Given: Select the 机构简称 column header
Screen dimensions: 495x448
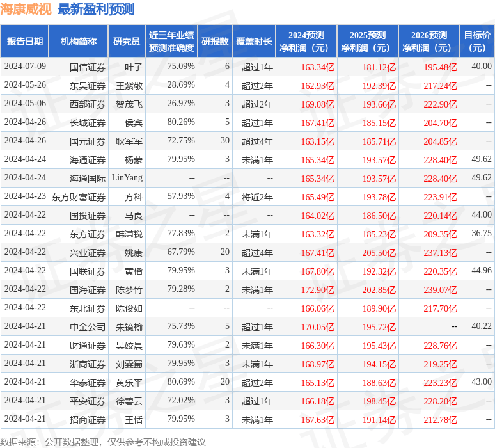Looking at the screenshot, I should (x=79, y=42).
